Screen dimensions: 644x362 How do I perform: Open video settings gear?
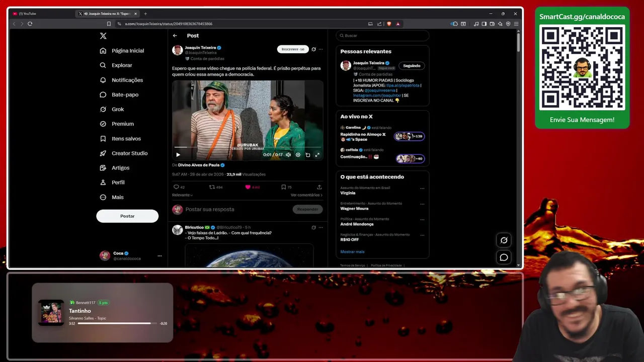298,155
